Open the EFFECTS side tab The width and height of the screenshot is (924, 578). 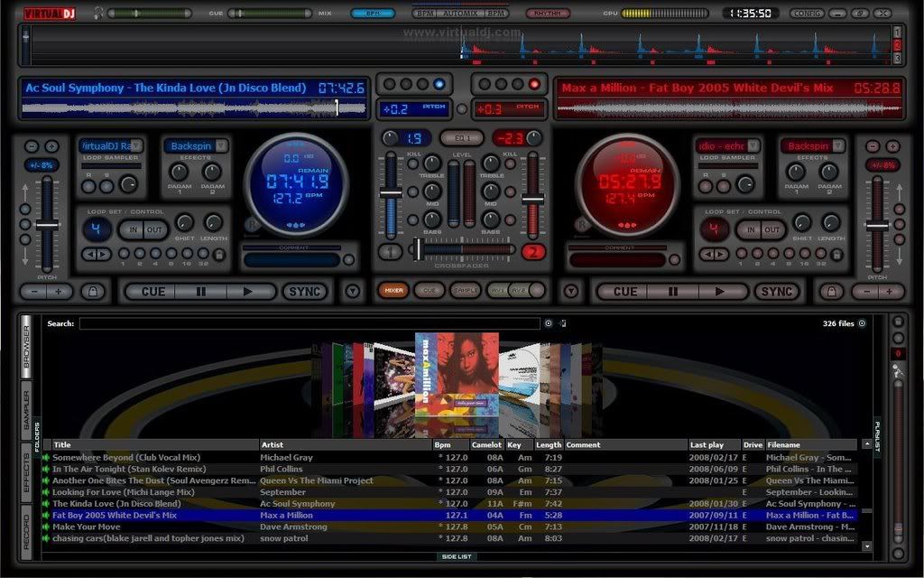[x=26, y=471]
